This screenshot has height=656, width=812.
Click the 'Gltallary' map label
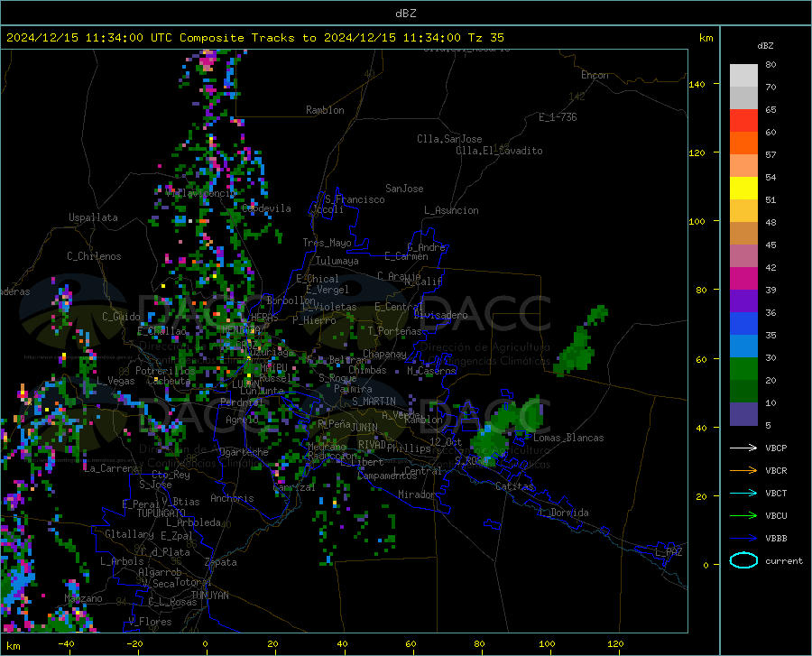(x=129, y=534)
